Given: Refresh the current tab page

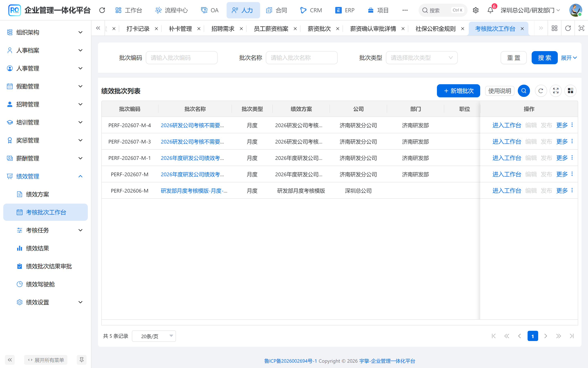Looking at the screenshot, I should point(568,28).
